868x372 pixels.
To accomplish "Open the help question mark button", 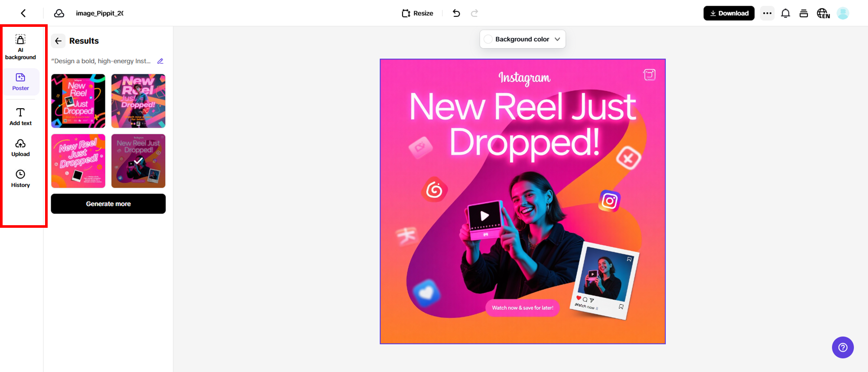I will pyautogui.click(x=843, y=347).
